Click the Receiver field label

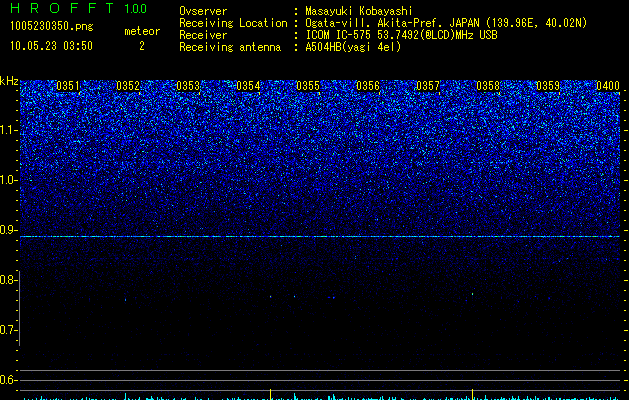click(203, 35)
